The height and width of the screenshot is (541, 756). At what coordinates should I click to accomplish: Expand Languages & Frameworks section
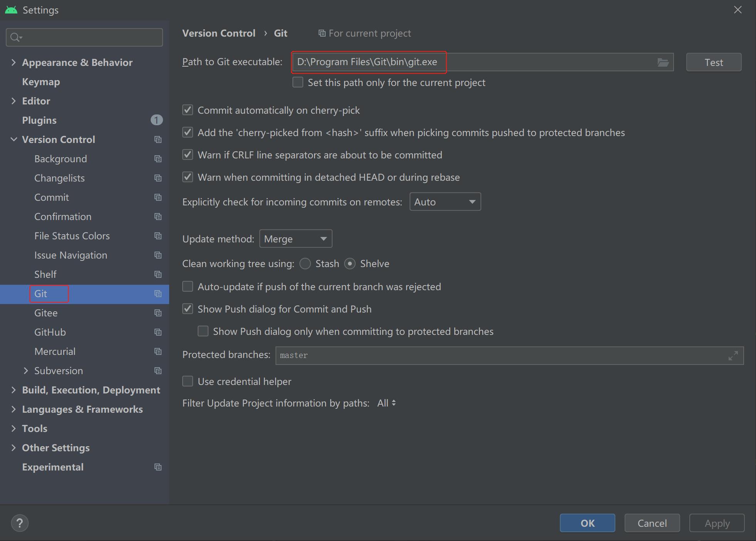pos(13,409)
